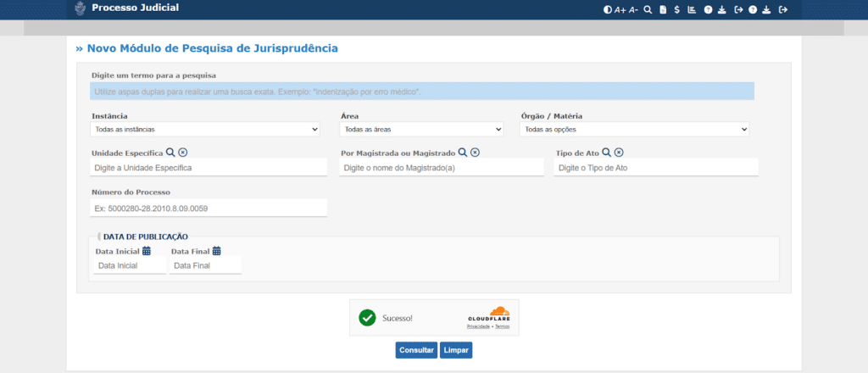Decrease font size with A- icon
The width and height of the screenshot is (868, 373).
pyautogui.click(x=633, y=10)
